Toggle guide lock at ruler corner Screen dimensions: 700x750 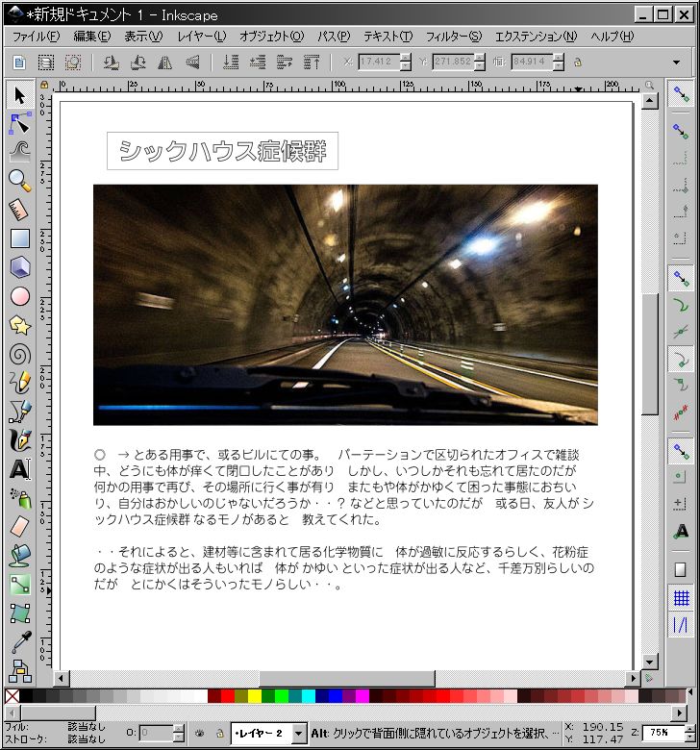(x=44, y=85)
